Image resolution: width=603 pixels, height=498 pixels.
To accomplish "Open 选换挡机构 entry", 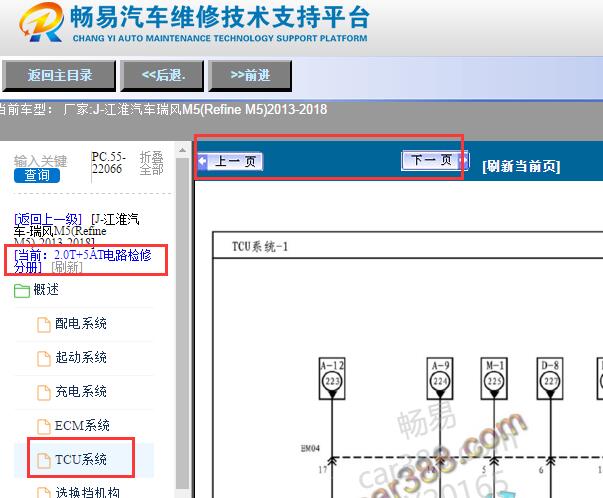I will tap(87, 492).
